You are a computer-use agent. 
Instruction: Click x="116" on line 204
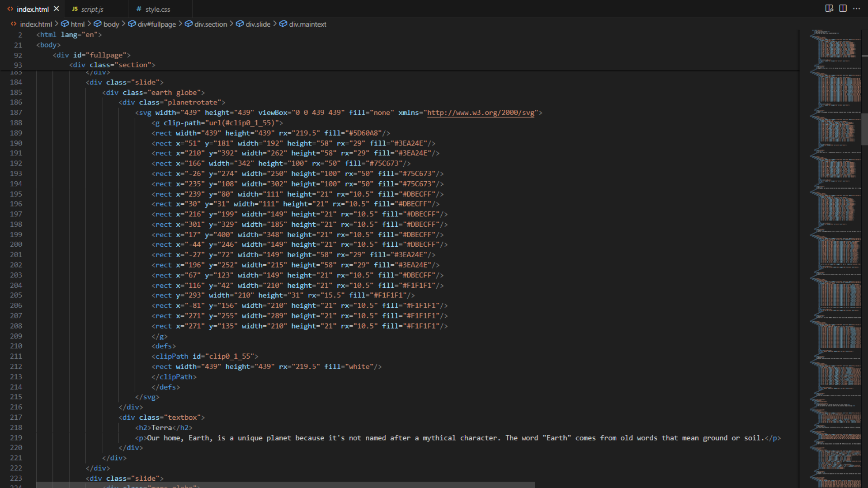click(190, 286)
